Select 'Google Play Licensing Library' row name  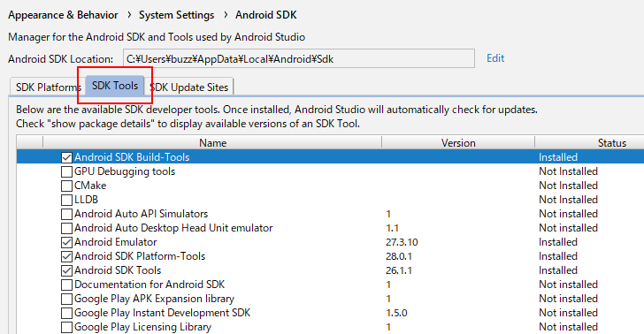pos(142,327)
